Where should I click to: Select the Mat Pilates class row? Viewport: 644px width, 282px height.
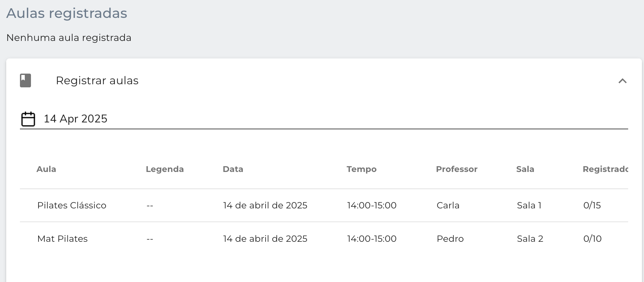pyautogui.click(x=324, y=239)
